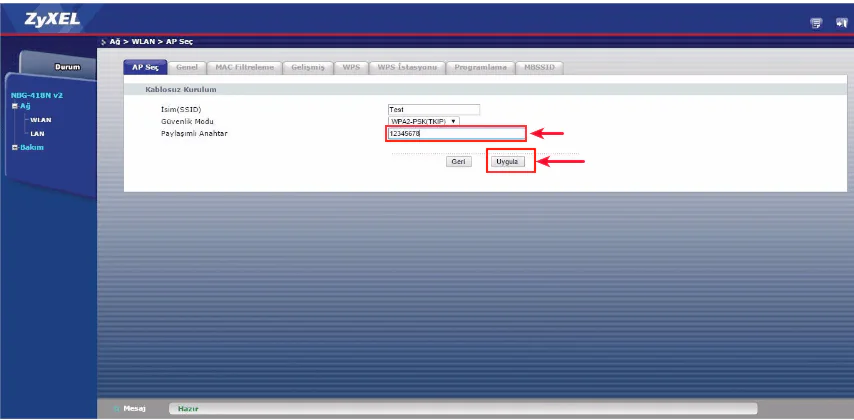Expand the Bakım tree node
Image resolution: width=854 pixels, height=420 pixels.
point(15,148)
